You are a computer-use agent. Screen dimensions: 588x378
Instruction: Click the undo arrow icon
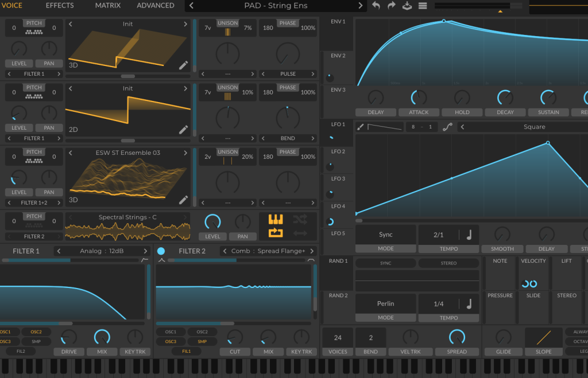[x=376, y=6]
